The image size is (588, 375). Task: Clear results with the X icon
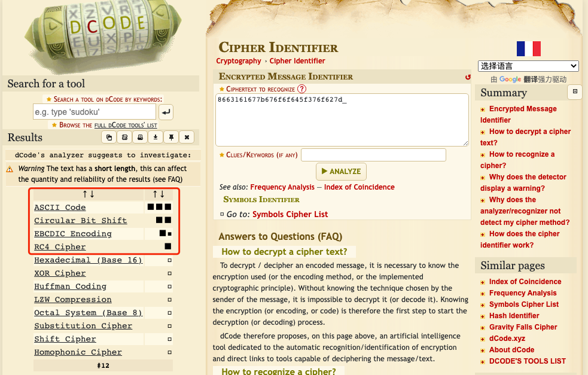(x=187, y=138)
